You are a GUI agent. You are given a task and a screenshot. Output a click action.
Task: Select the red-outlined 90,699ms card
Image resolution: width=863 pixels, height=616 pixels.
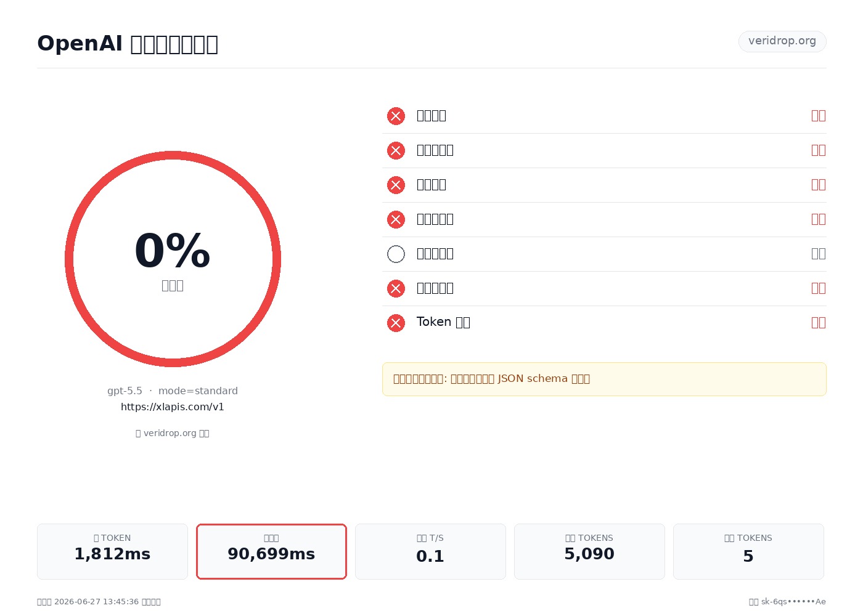point(271,551)
